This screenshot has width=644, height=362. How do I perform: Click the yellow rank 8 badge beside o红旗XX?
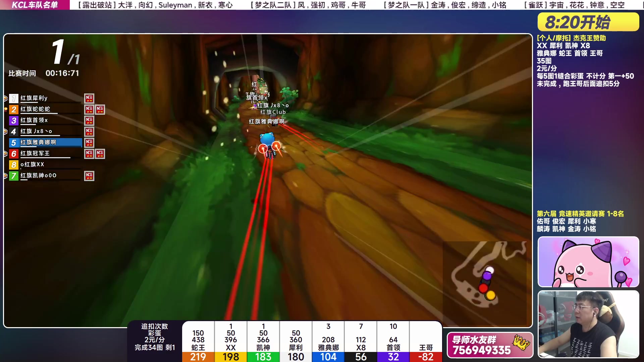[x=13, y=165]
